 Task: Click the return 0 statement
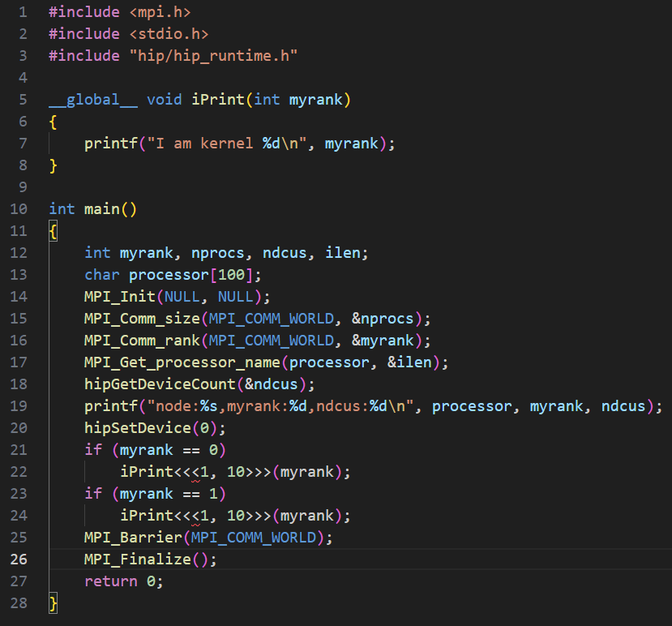coord(124,581)
